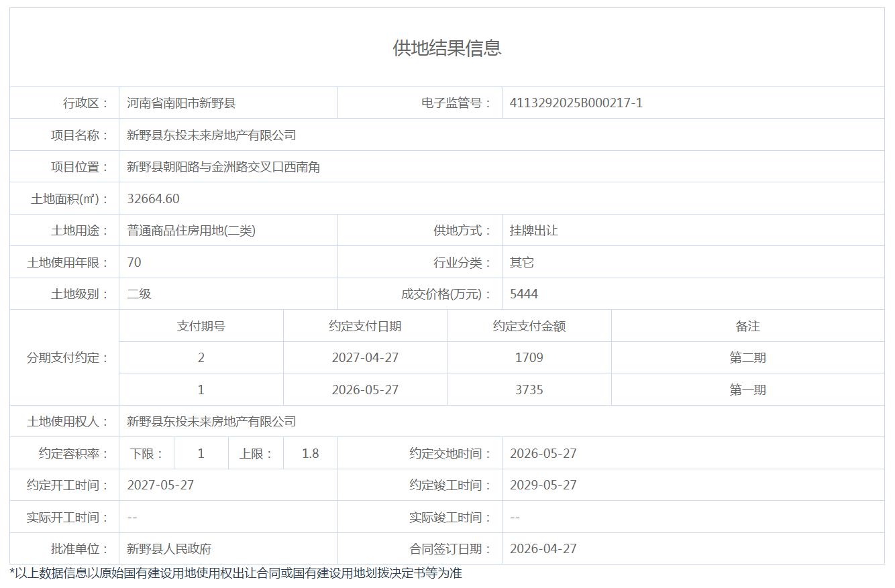Click the land grade value 二级
This screenshot has width=895, height=588.
pyautogui.click(x=139, y=294)
